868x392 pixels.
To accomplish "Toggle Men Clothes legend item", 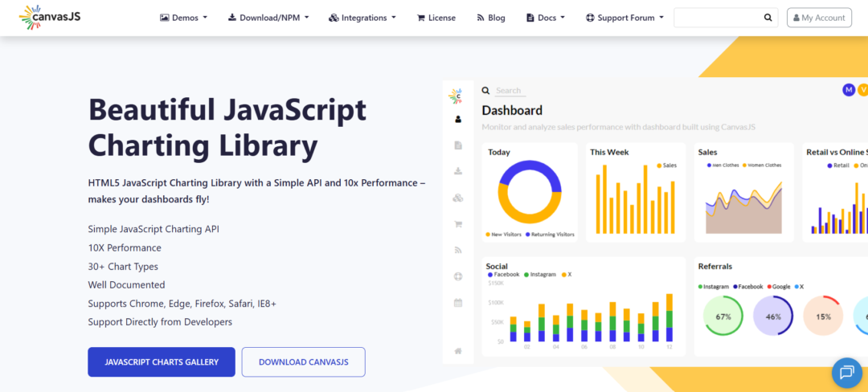I will 723,165.
